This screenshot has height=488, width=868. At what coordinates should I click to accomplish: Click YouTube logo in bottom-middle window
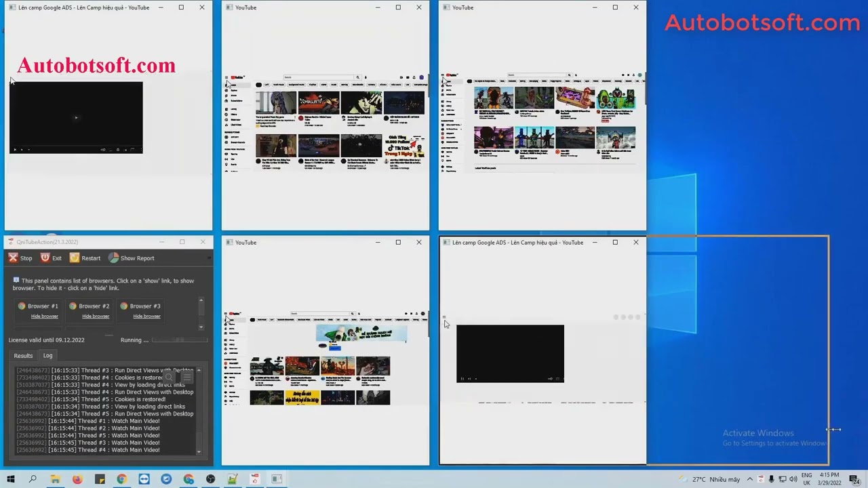236,313
